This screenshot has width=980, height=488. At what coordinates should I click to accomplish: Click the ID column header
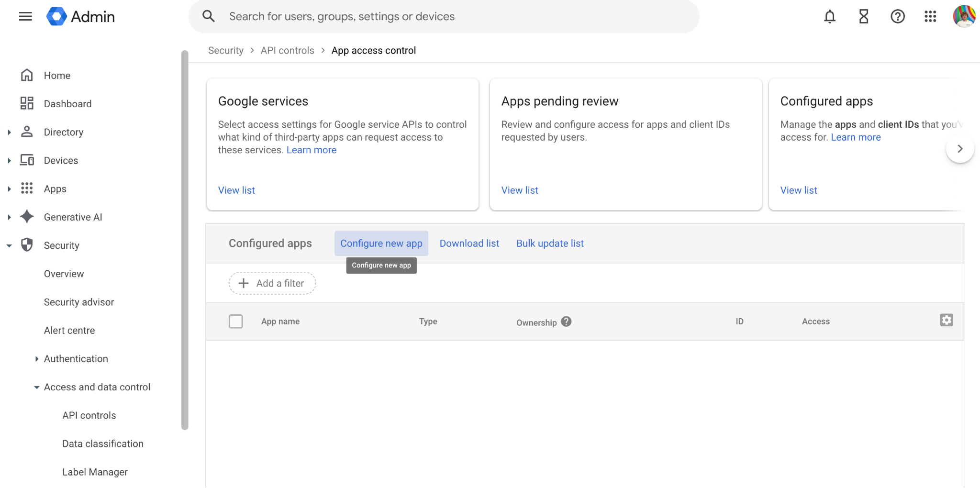coord(739,322)
